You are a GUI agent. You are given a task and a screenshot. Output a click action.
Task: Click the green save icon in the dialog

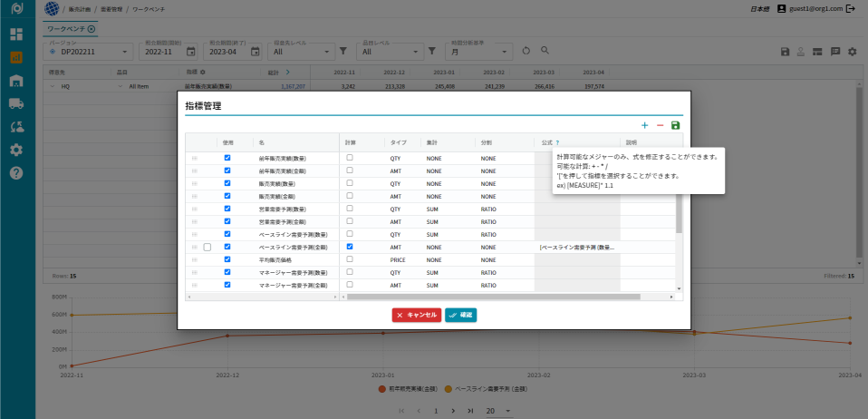675,125
